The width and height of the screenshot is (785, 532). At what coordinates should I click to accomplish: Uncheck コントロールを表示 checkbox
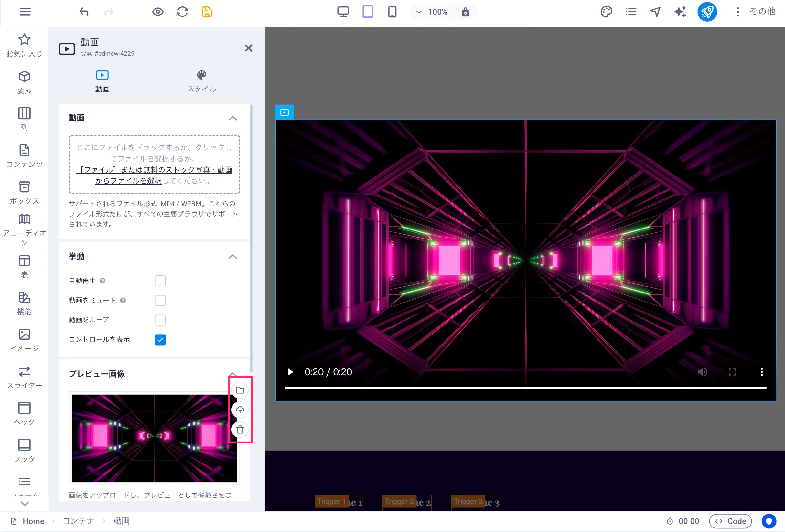[x=160, y=339]
